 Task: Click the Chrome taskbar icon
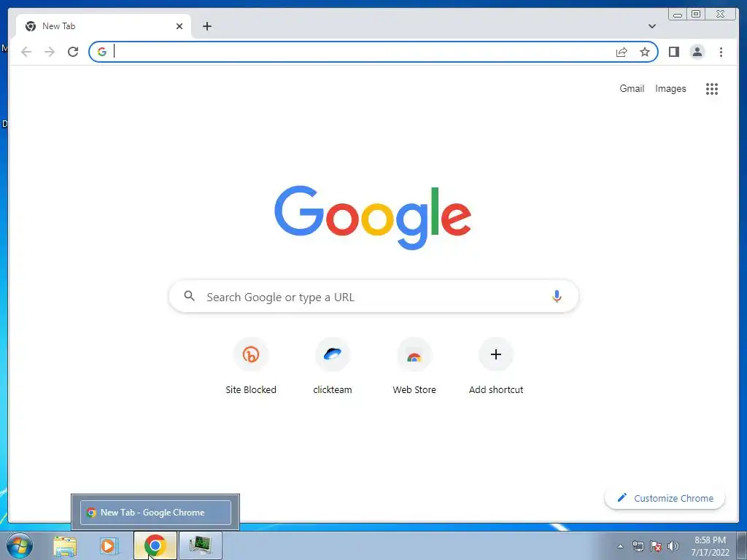pyautogui.click(x=155, y=545)
